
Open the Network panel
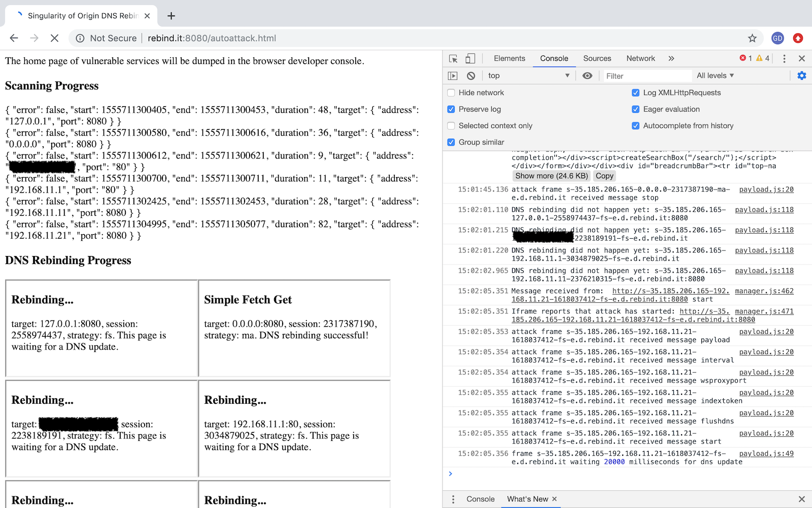pyautogui.click(x=640, y=58)
